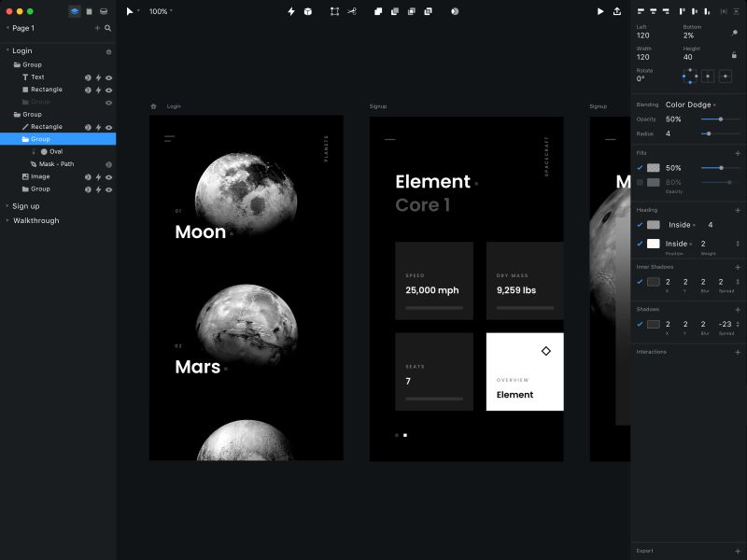Adjust the layer Opacity slider
This screenshot has height=560, width=747.
[720, 119]
